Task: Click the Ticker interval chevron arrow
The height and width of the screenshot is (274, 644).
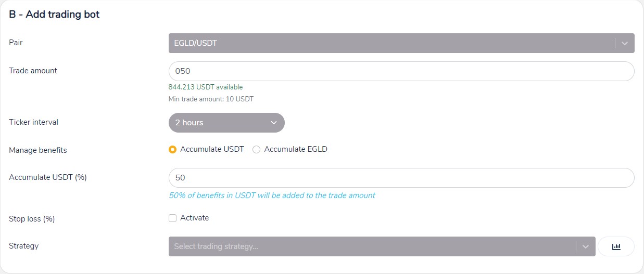Action: [274, 123]
